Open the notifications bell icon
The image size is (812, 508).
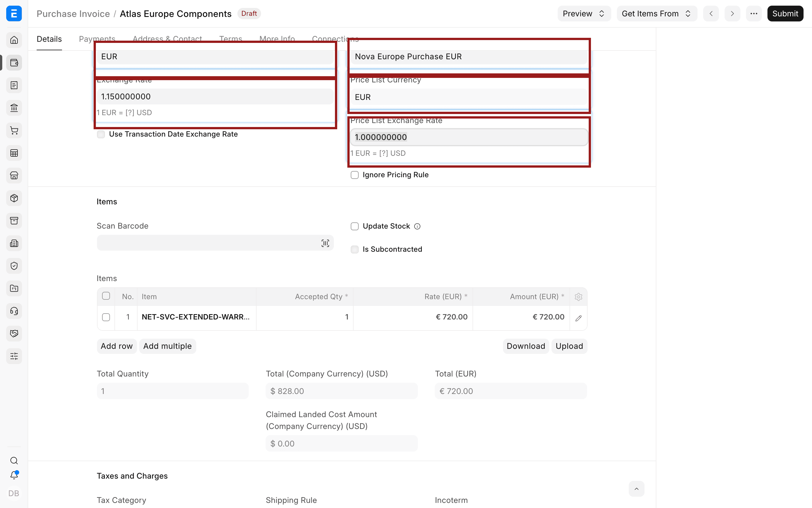(14, 475)
